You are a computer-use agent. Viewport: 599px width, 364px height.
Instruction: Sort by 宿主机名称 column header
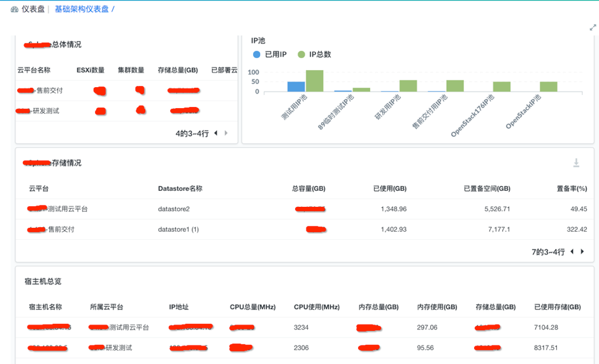coord(45,307)
